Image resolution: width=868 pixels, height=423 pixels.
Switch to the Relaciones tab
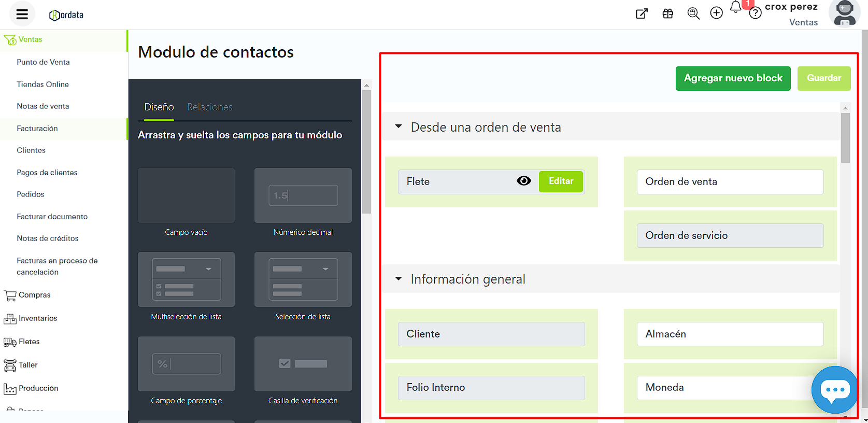(209, 107)
